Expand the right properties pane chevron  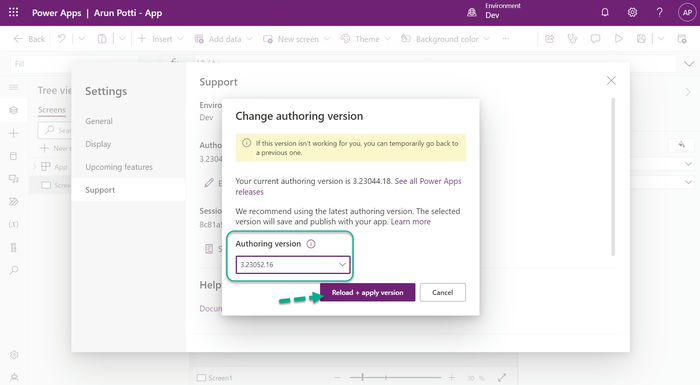pos(688,92)
